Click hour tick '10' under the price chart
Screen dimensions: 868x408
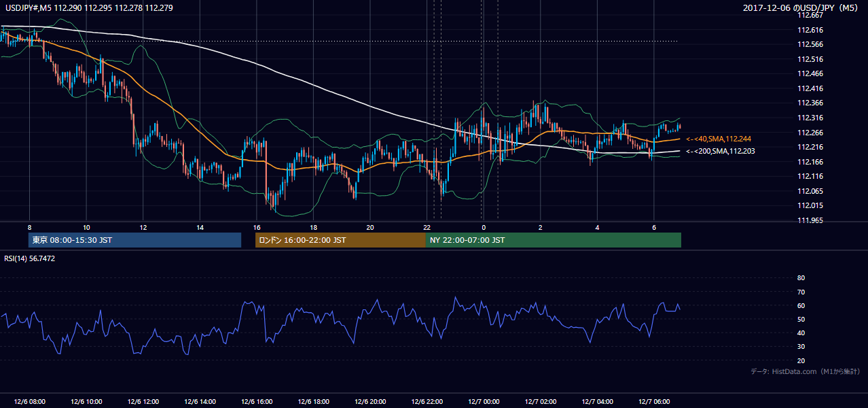[86, 227]
